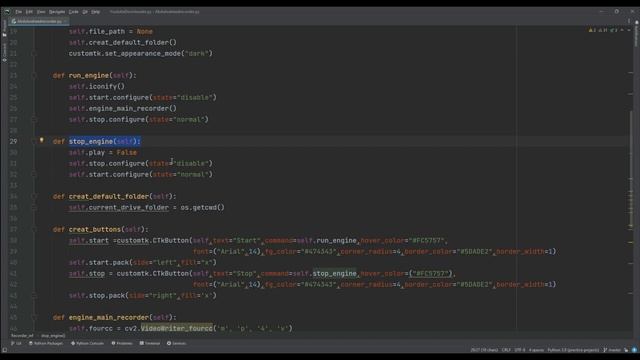Open the View menu
Screen dimensions: 640x360
point(41,12)
